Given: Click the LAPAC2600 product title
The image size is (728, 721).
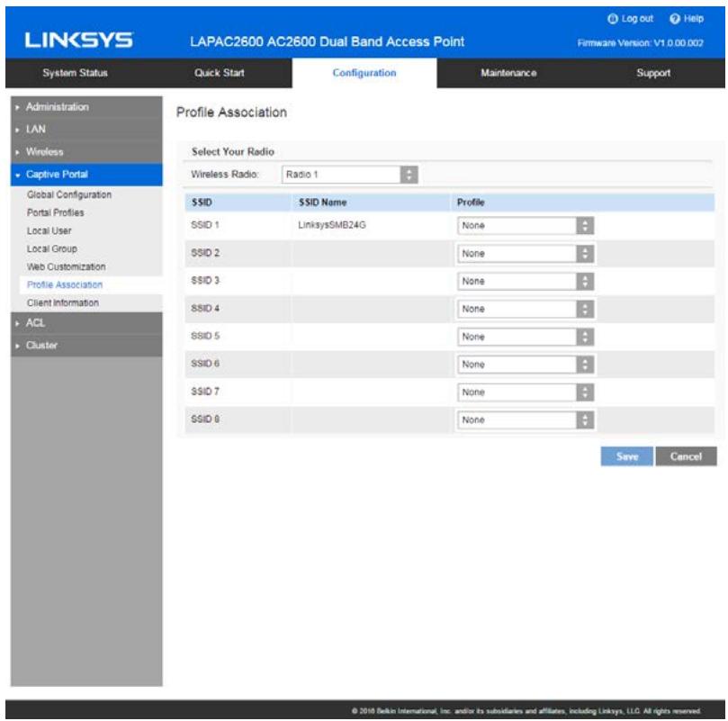Looking at the screenshot, I should pos(327,41).
